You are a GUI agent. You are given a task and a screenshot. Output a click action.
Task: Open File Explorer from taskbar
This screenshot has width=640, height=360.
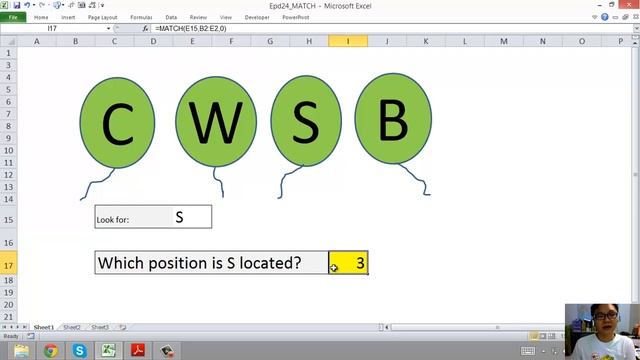click(x=21, y=351)
